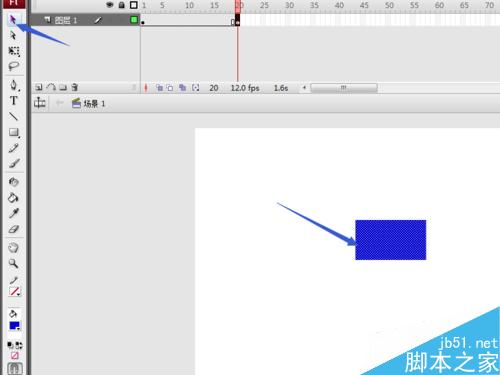
Task: Select the Text tool
Action: [x=14, y=101]
